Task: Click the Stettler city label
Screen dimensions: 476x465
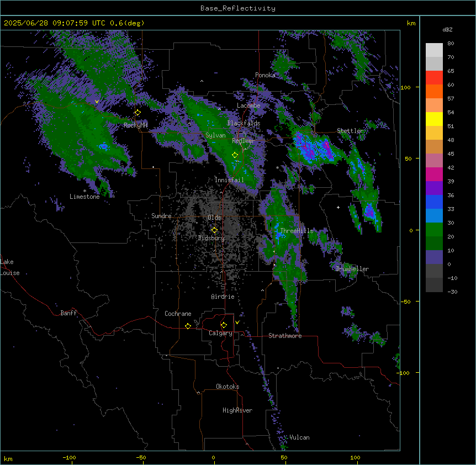Action: (350, 131)
